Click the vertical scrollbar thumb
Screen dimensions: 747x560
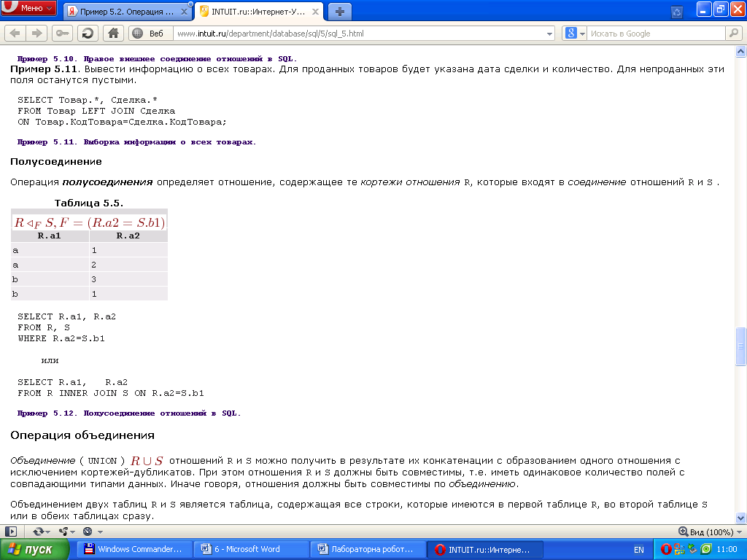(740, 346)
